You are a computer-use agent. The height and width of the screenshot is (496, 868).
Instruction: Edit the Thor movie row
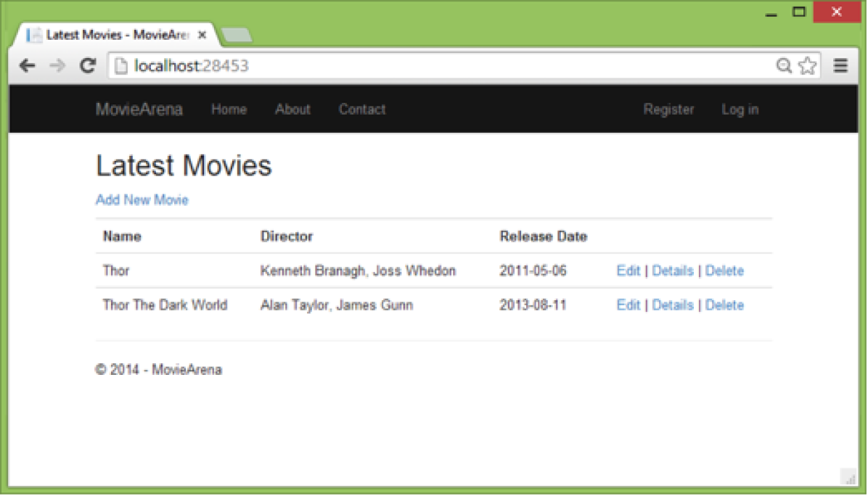click(x=628, y=270)
